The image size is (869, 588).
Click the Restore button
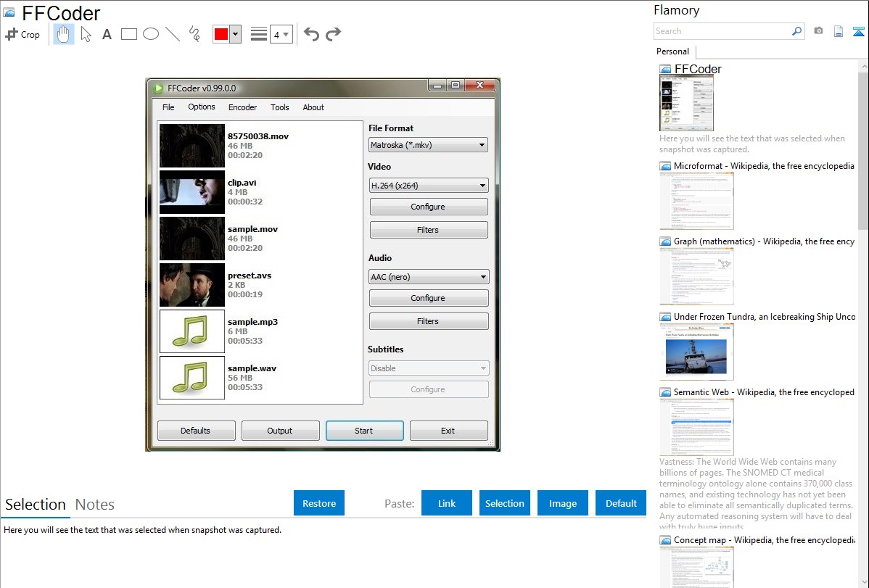point(319,503)
